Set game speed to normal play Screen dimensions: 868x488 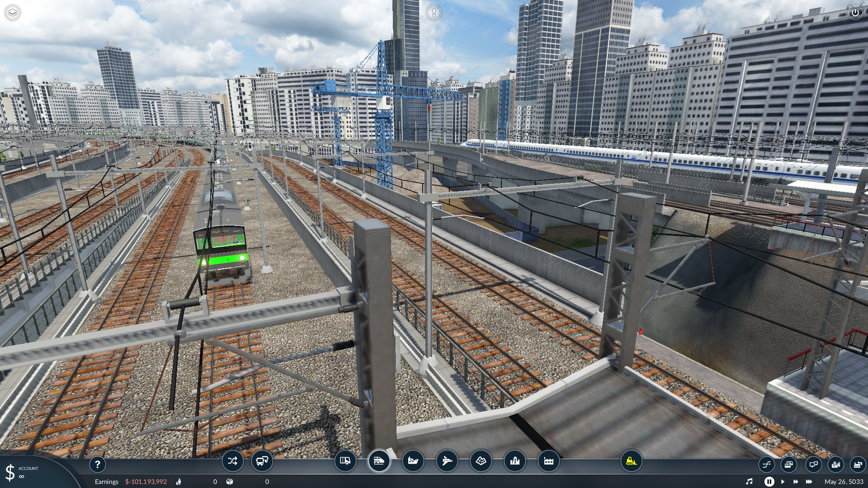(783, 482)
